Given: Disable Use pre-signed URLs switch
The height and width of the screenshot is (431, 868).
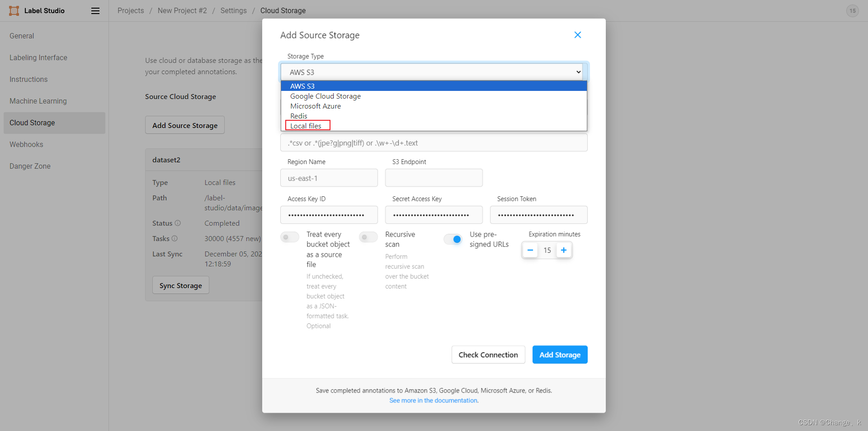Looking at the screenshot, I should pyautogui.click(x=453, y=239).
